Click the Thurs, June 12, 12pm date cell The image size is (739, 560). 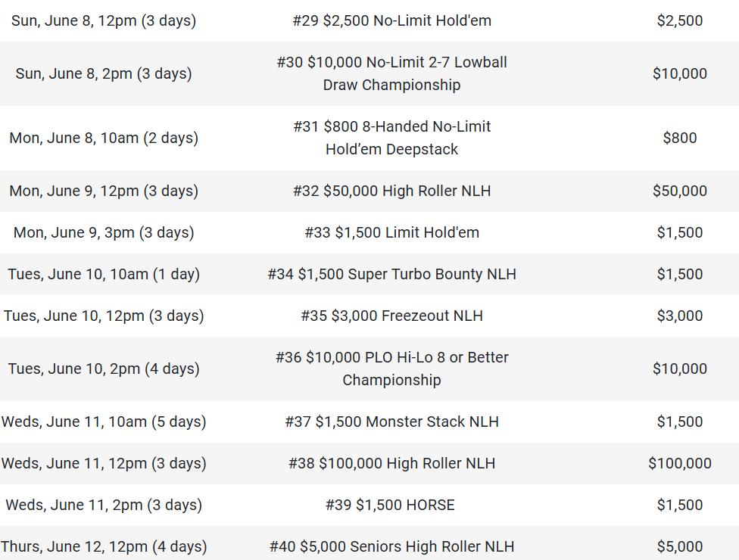pos(104,546)
